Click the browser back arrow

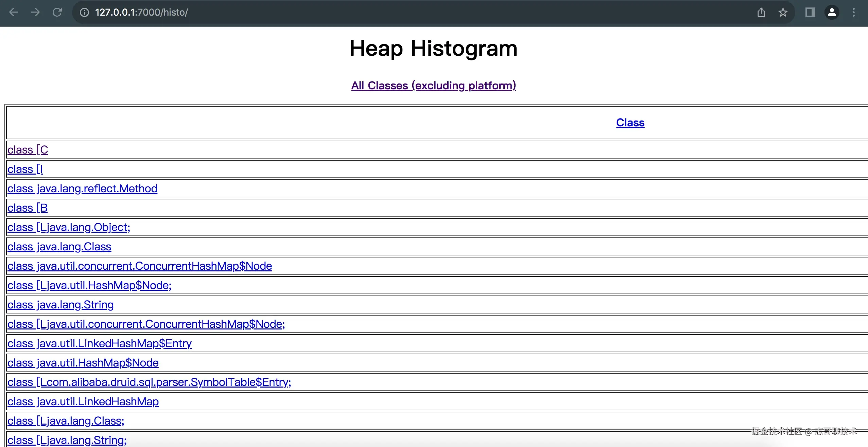click(x=14, y=13)
